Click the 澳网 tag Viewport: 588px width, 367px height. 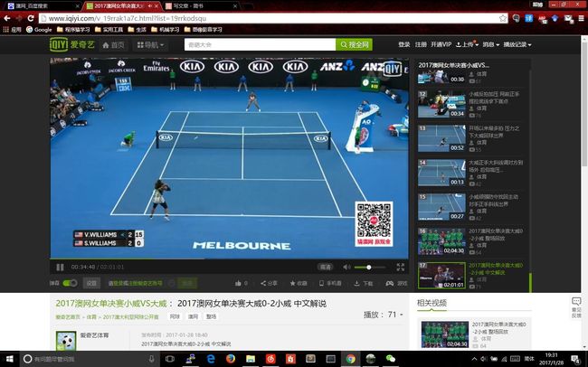(193, 316)
